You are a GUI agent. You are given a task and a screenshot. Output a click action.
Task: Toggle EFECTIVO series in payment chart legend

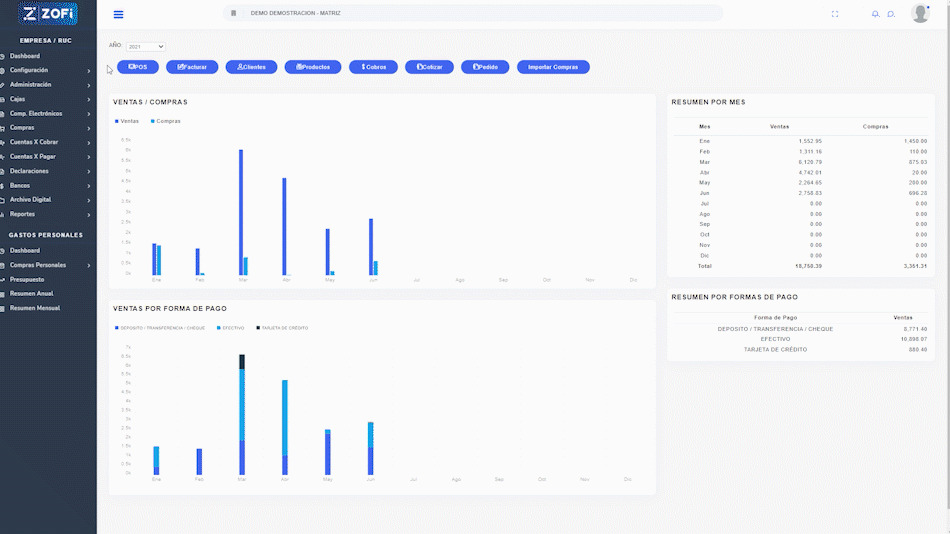pyautogui.click(x=231, y=328)
